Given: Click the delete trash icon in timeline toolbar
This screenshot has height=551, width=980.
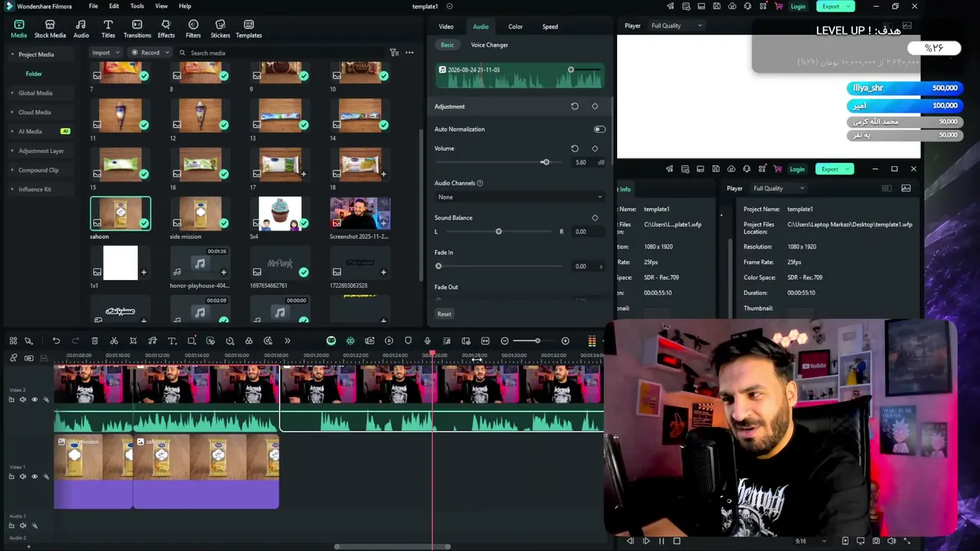Looking at the screenshot, I should pos(95,341).
